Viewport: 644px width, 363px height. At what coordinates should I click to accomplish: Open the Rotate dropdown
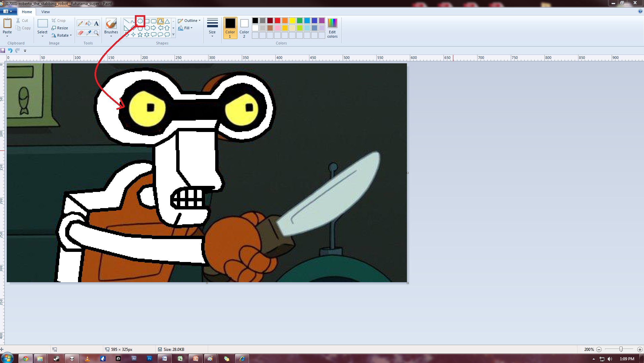coord(62,35)
